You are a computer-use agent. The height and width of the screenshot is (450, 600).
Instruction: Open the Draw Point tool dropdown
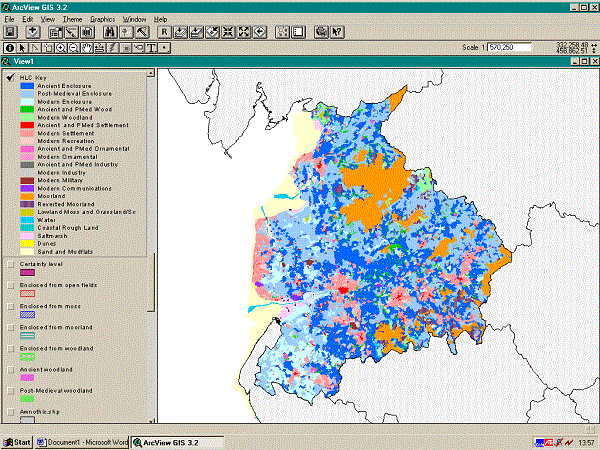point(164,48)
